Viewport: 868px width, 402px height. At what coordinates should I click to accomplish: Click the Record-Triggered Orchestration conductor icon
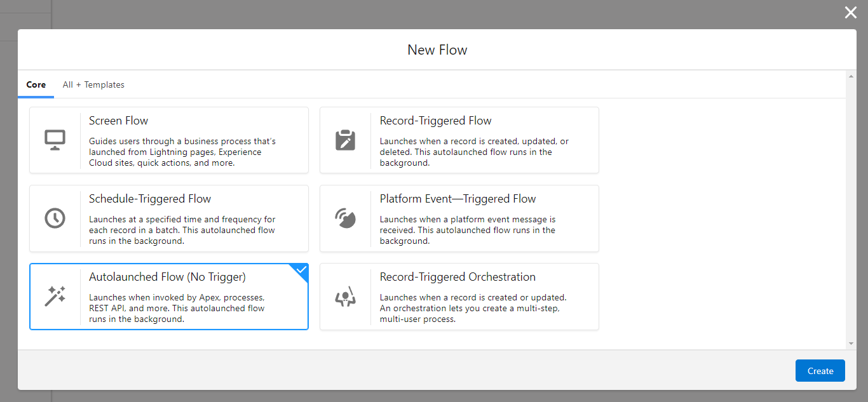(x=345, y=296)
